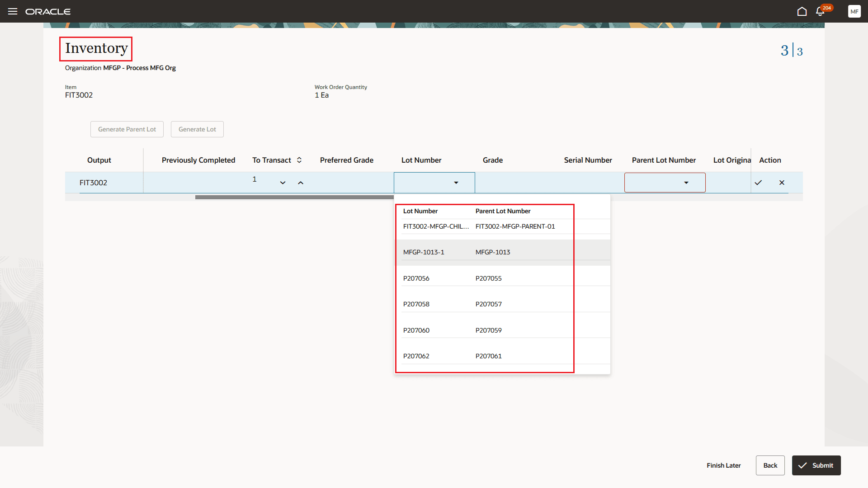Click the Organization MFGP - Process MFG Org text
868x488 pixels.
point(120,68)
